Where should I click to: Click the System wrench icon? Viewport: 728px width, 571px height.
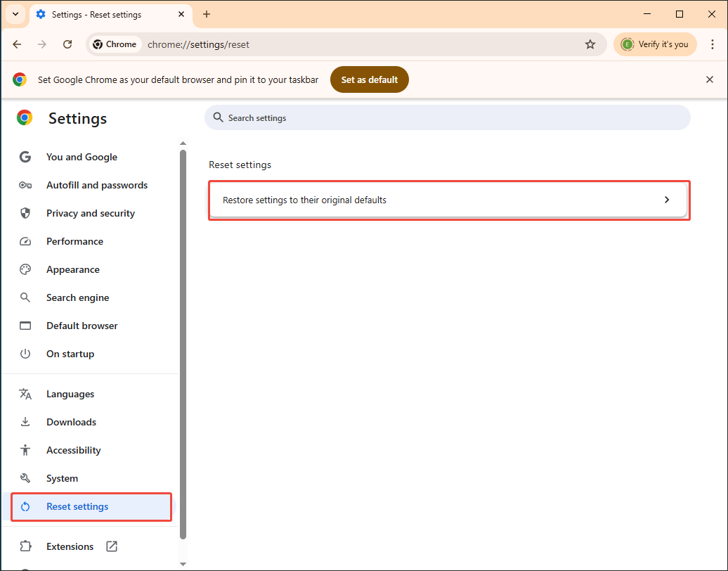point(25,478)
